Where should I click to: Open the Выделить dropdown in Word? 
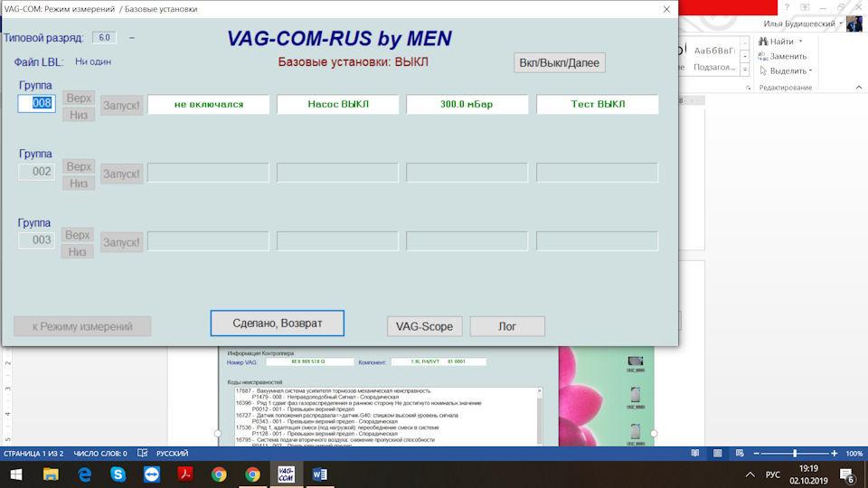(786, 70)
